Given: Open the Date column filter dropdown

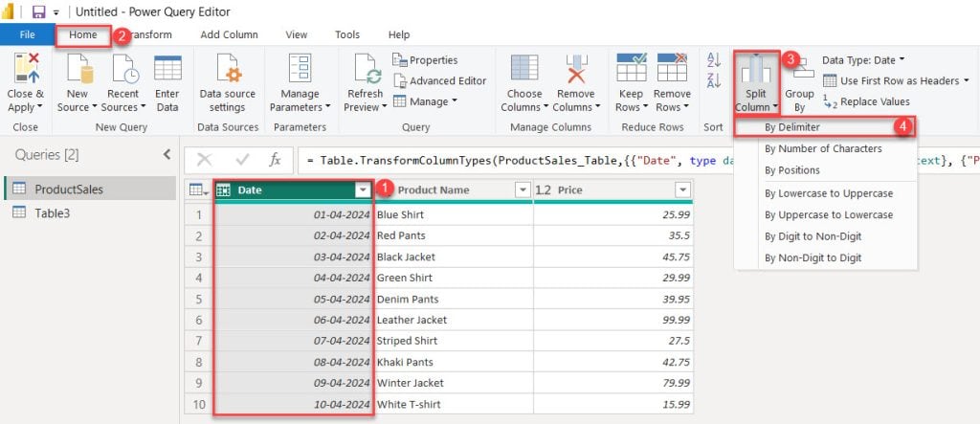Looking at the screenshot, I should point(363,190).
